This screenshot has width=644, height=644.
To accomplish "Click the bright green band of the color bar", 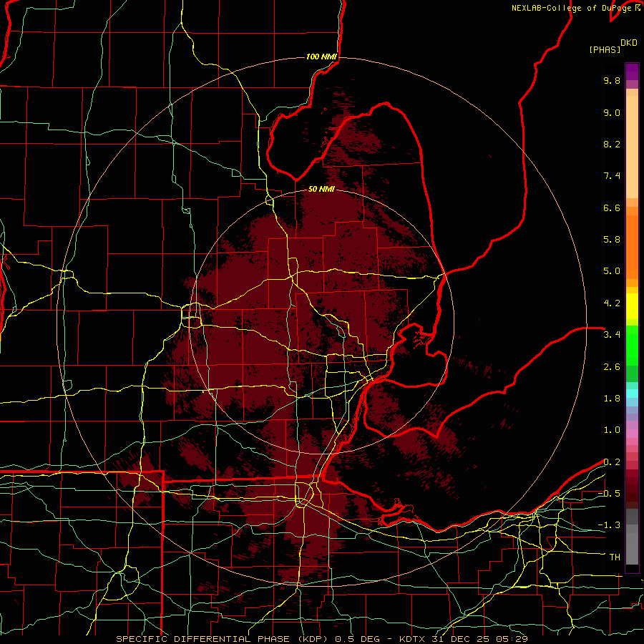I will click(632, 346).
